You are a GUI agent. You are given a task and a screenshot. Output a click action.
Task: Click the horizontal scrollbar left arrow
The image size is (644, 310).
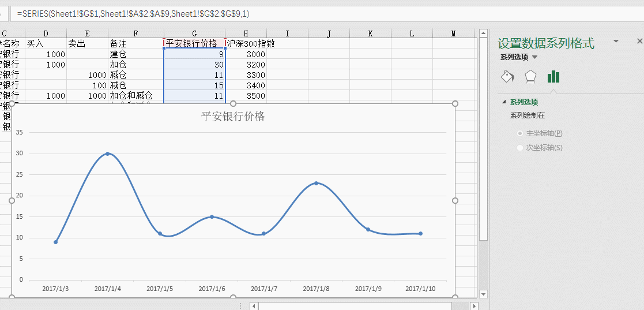254,306
